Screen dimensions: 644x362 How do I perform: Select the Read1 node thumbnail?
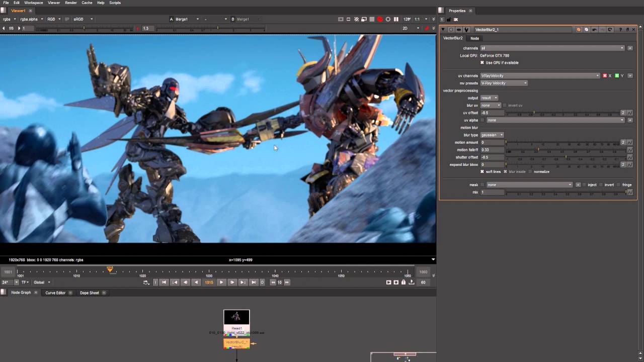click(x=236, y=317)
